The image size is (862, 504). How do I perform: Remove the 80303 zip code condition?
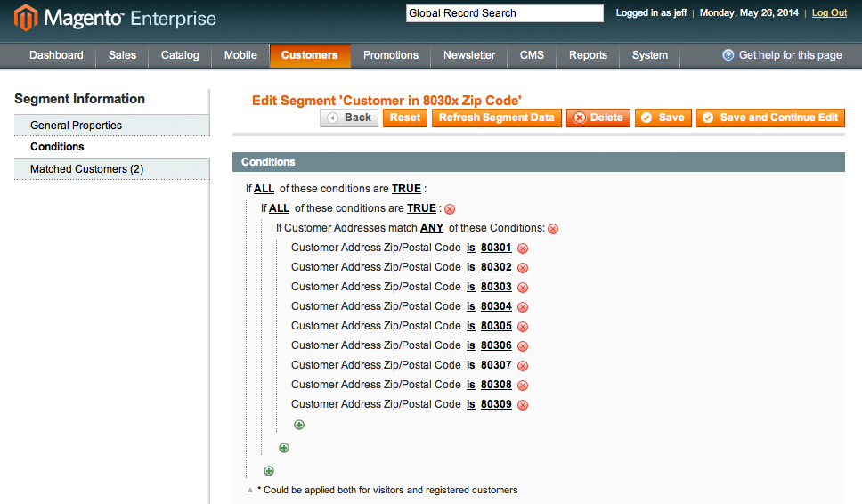(x=523, y=288)
